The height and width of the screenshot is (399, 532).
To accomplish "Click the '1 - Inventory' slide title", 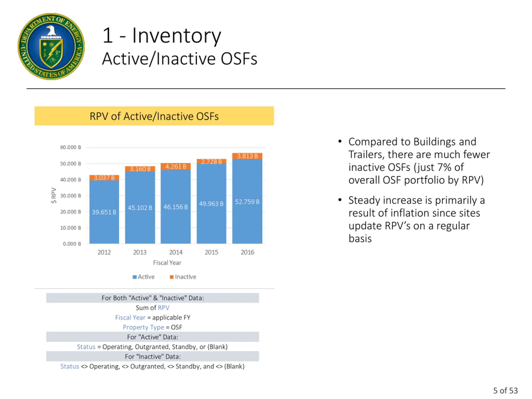I will tap(162, 36).
